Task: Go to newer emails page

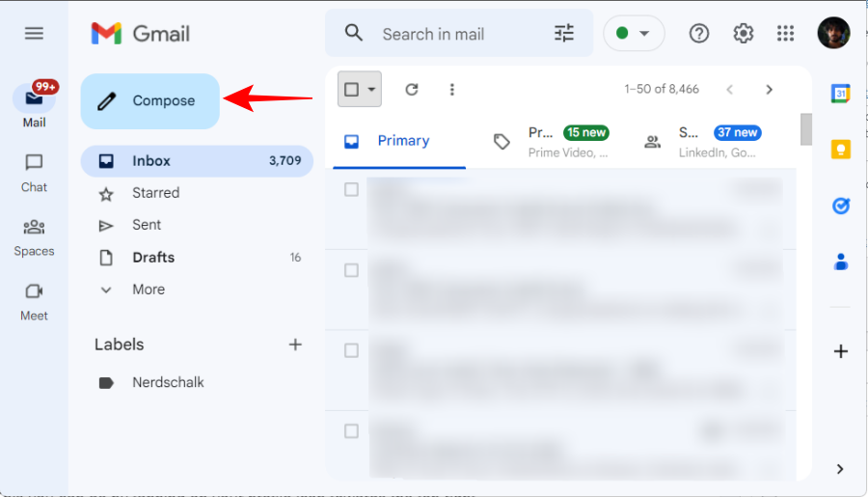Action: [x=730, y=89]
